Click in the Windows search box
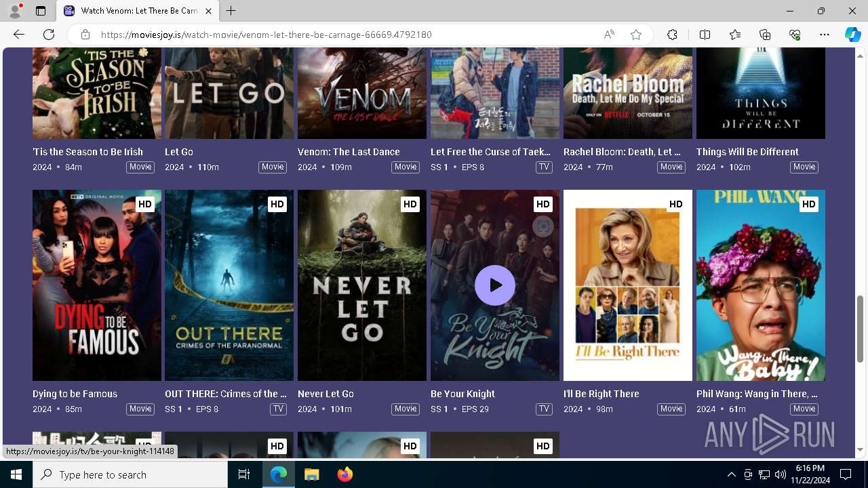 click(130, 474)
